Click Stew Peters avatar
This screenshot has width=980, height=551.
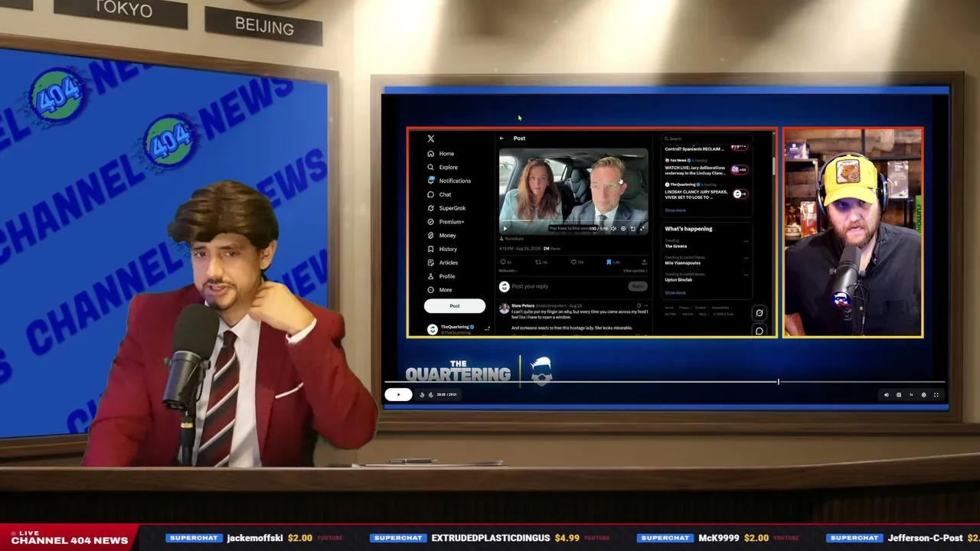point(505,308)
